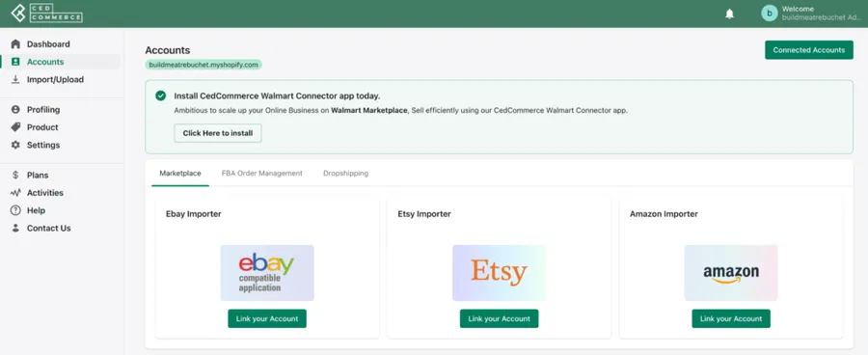Click the Accounts page heading

(x=167, y=50)
